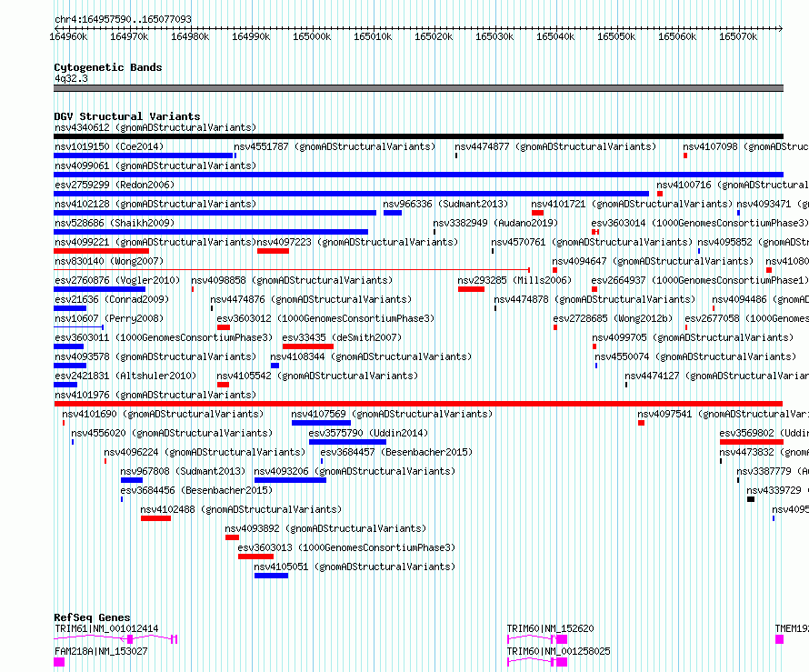
Task: Click the esv33435 red variant bar
Action: [x=308, y=346]
